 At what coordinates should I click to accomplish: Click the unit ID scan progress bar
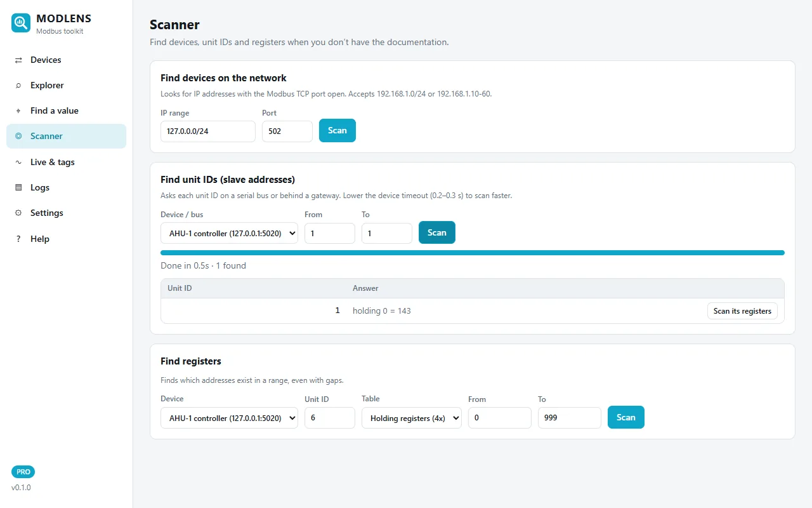click(473, 253)
